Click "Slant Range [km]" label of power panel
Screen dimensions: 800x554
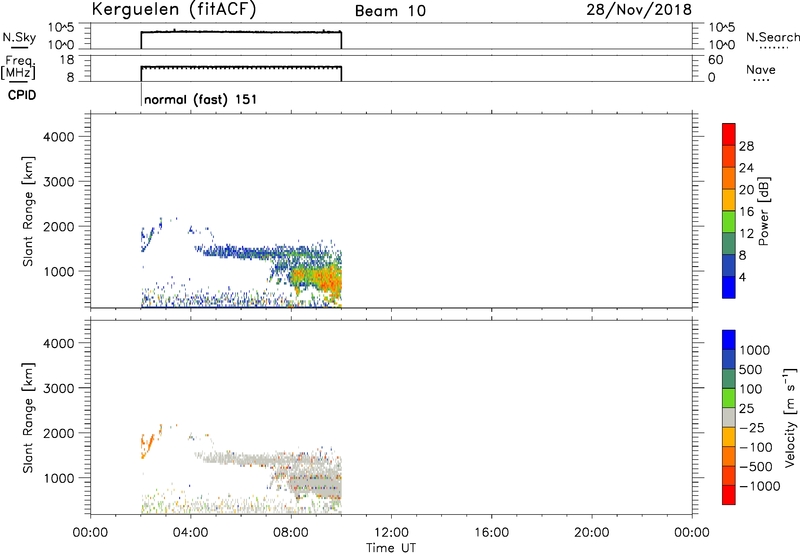point(28,211)
